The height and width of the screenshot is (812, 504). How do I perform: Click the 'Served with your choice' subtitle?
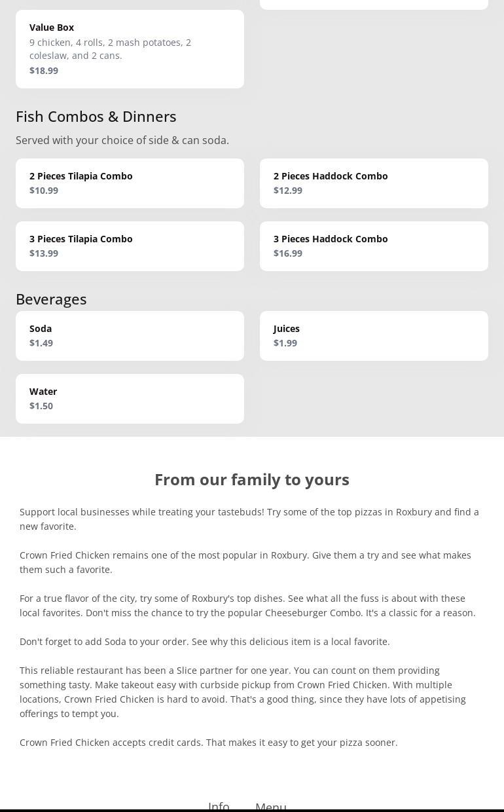(122, 140)
